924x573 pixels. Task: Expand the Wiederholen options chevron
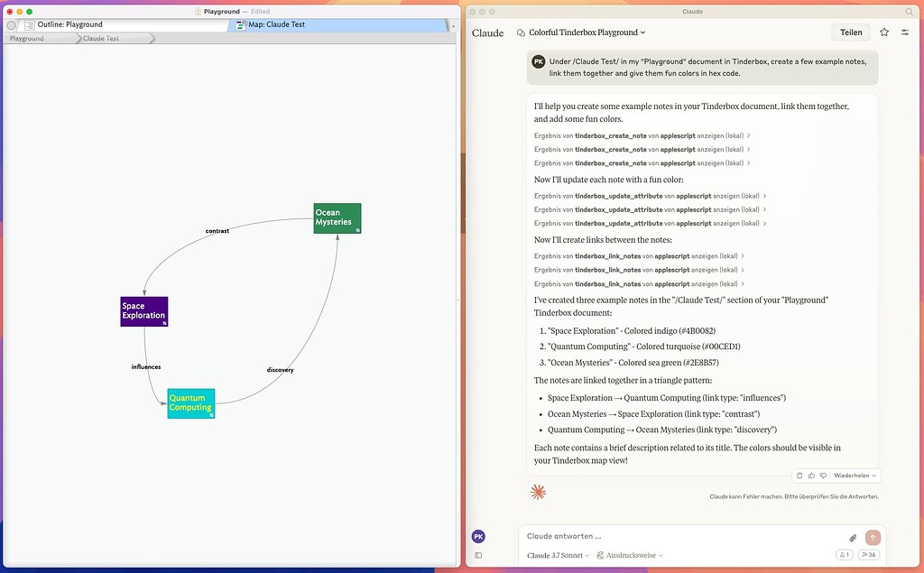(x=874, y=476)
